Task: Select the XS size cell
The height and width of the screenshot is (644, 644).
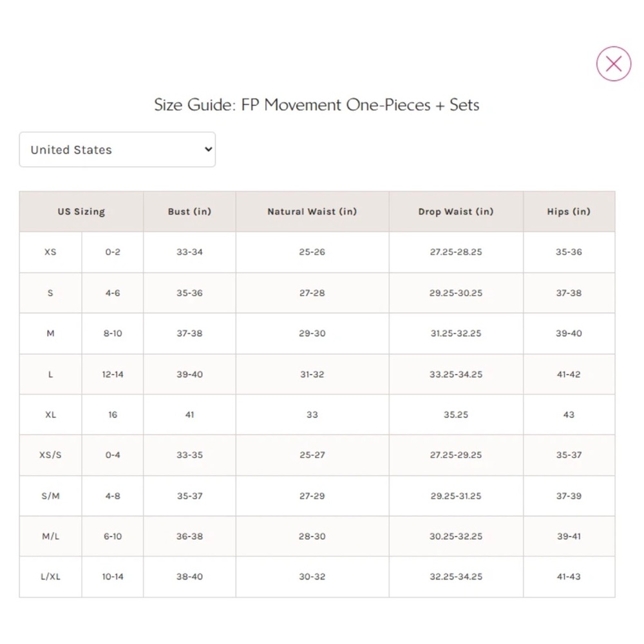Action: tap(50, 252)
